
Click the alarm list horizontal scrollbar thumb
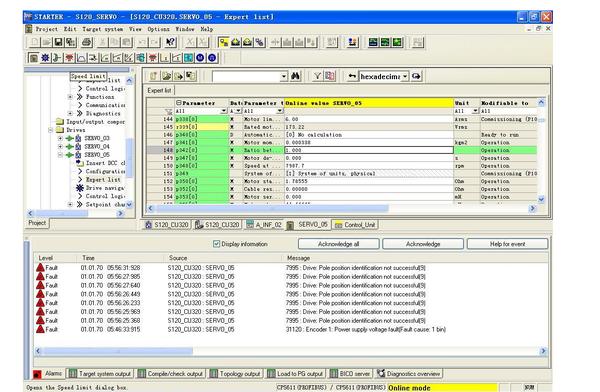pyautogui.click(x=118, y=351)
